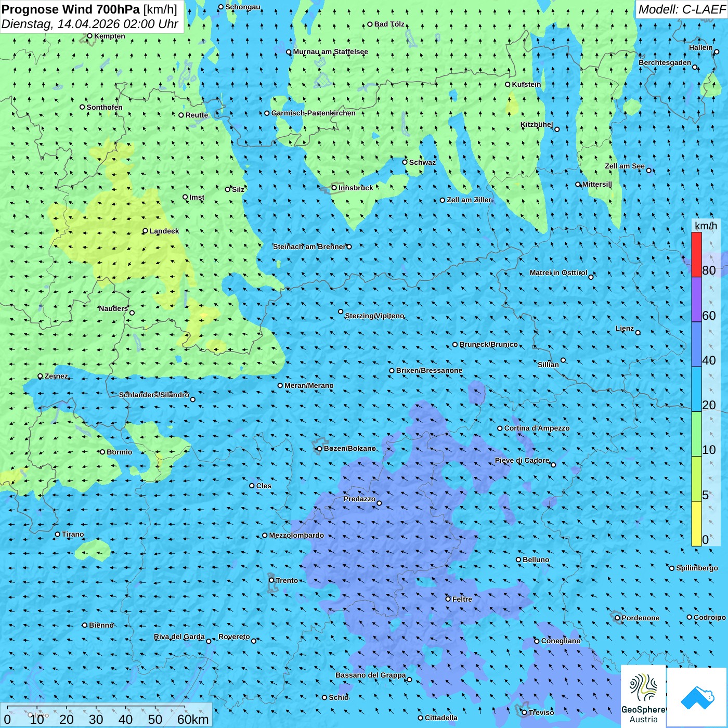Screen dimensions: 728x728
Task: Click the Reutte city label
Action: pyautogui.click(x=197, y=115)
